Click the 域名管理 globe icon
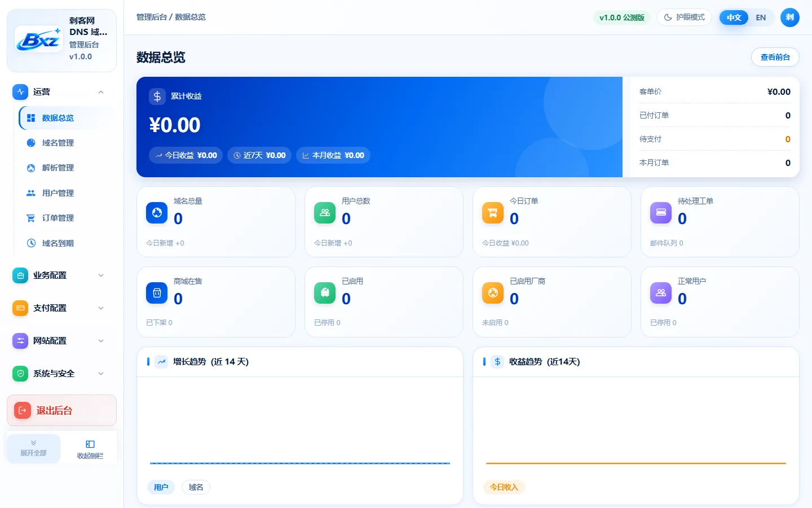 click(31, 143)
